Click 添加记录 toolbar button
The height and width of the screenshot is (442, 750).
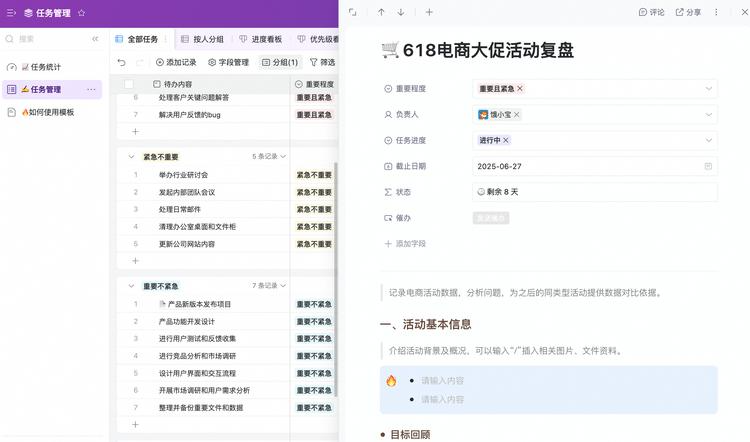tap(176, 62)
